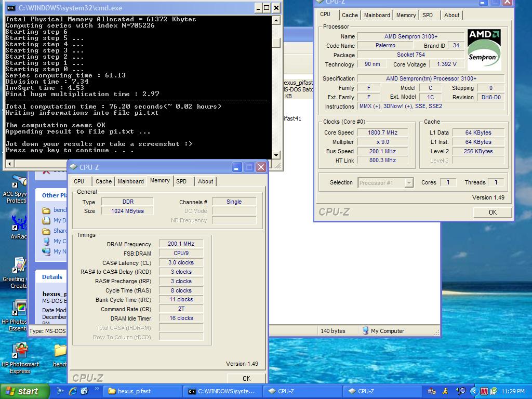Image resolution: width=532 pixels, height=399 pixels.
Task: Click the yellow running-figure tray icon
Action: (x=445, y=391)
